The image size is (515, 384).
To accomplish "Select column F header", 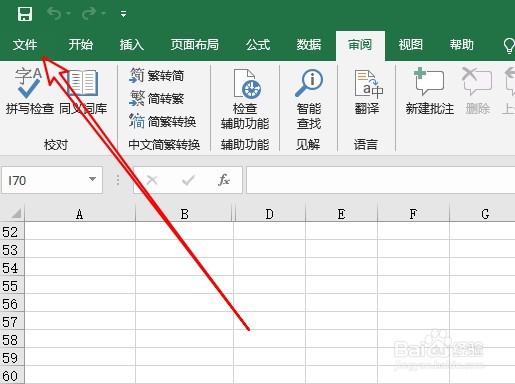I will point(413,213).
